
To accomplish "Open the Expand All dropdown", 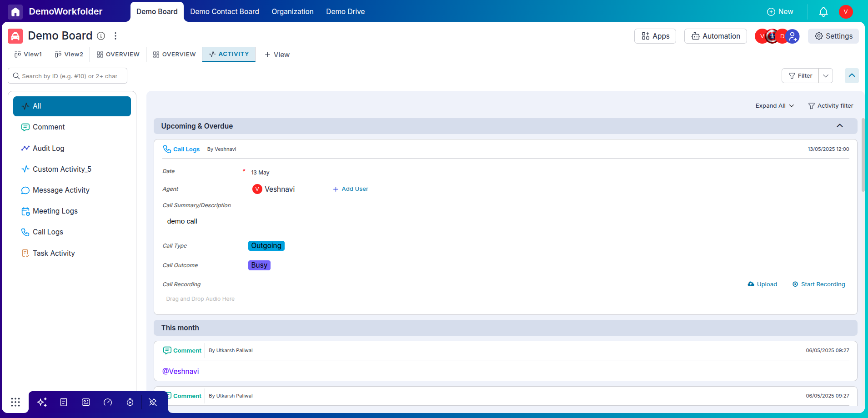I will pos(774,106).
